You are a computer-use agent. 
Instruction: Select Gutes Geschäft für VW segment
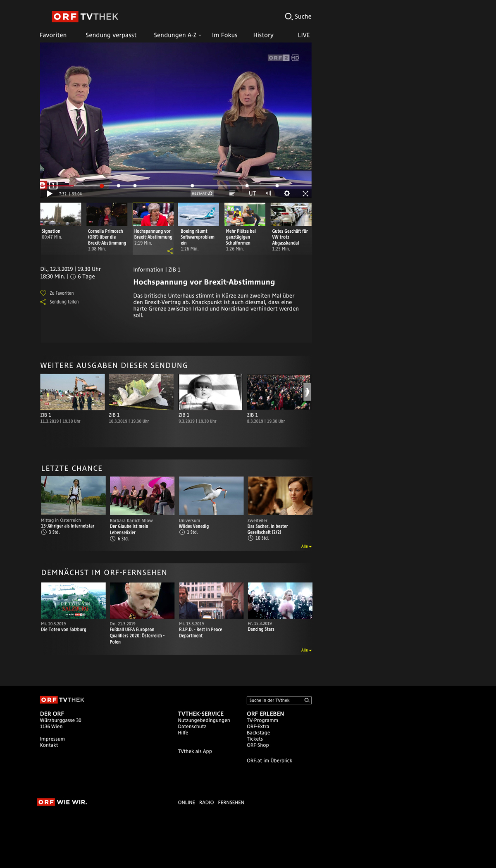pyautogui.click(x=291, y=214)
